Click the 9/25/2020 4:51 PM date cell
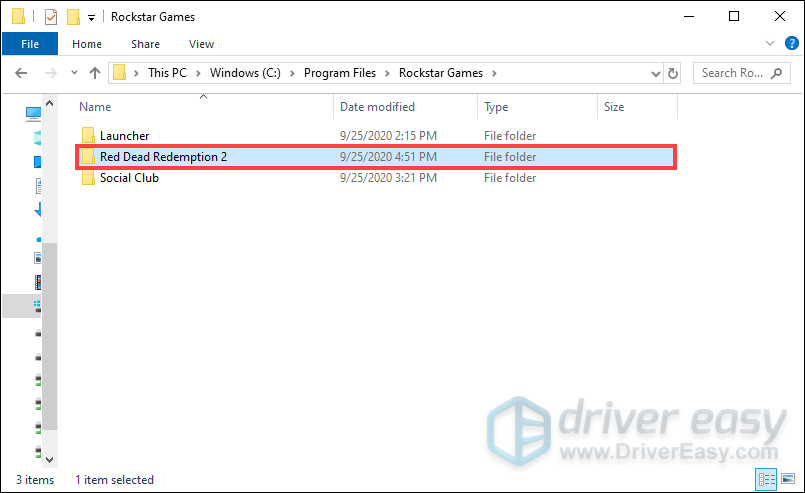The image size is (805, 493). (x=388, y=157)
